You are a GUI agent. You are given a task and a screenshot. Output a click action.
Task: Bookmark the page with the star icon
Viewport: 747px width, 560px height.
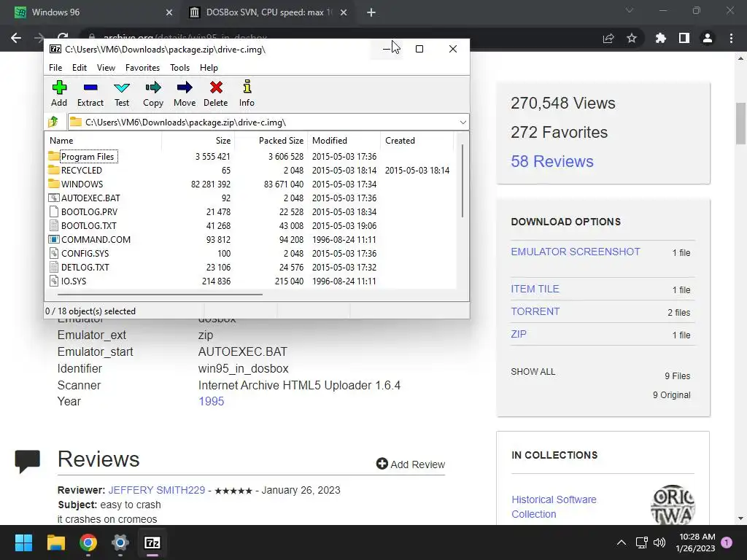[x=632, y=38]
